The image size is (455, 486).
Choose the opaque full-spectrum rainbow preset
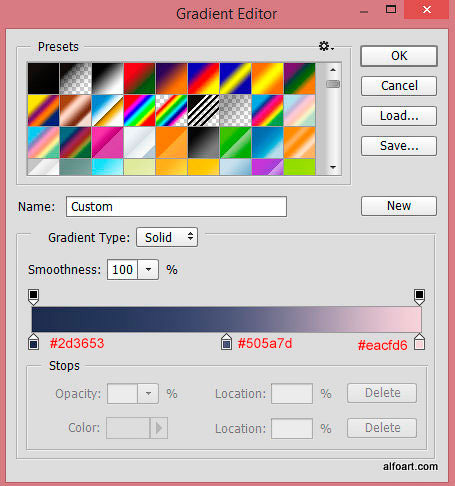pyautogui.click(x=139, y=110)
